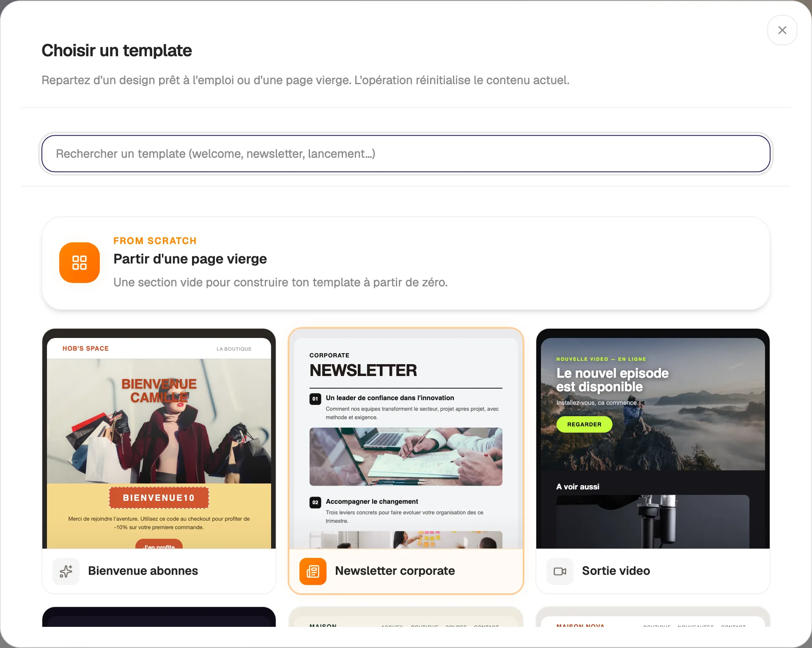Click the MAISON template preview card
812x648 pixels.
click(x=406, y=617)
